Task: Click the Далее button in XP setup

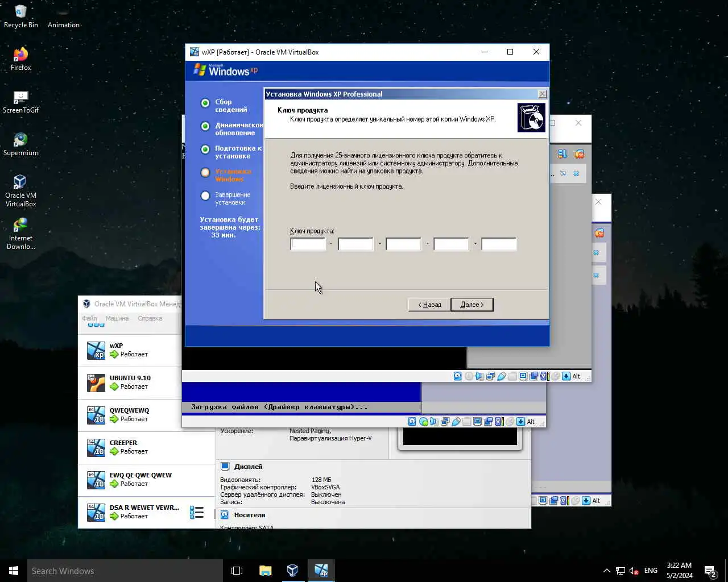Action: tap(472, 305)
